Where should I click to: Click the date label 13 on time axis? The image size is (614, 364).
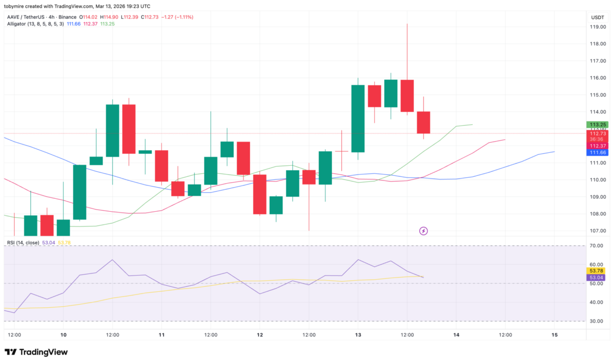[358, 335]
